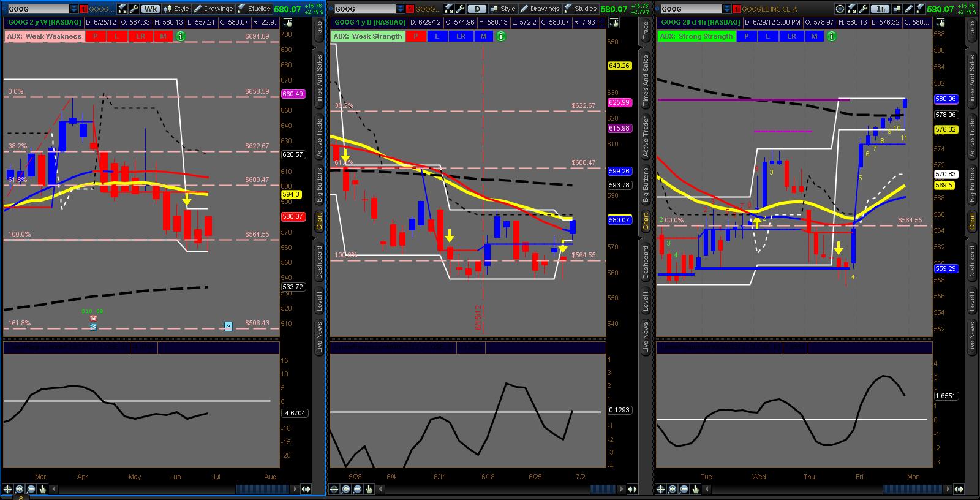Toggle Active Trader sidebar in hourly chart
980x500 pixels.
[972, 136]
